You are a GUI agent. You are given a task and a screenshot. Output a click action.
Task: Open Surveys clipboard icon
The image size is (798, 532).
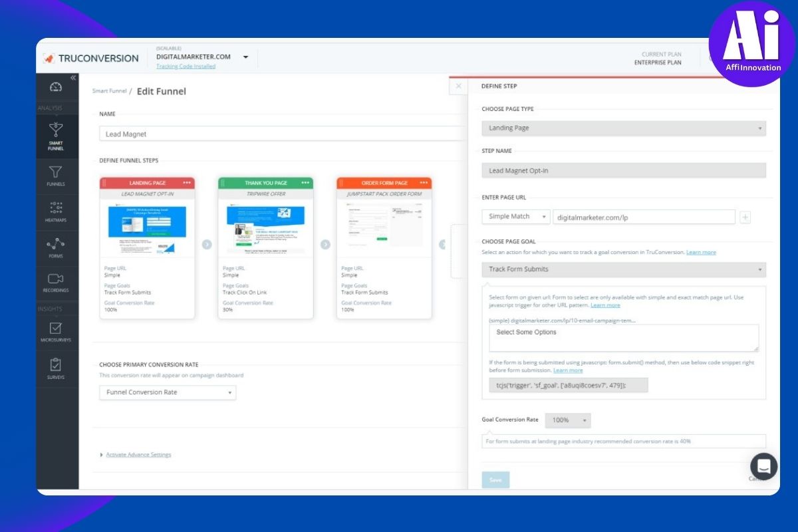[56, 365]
